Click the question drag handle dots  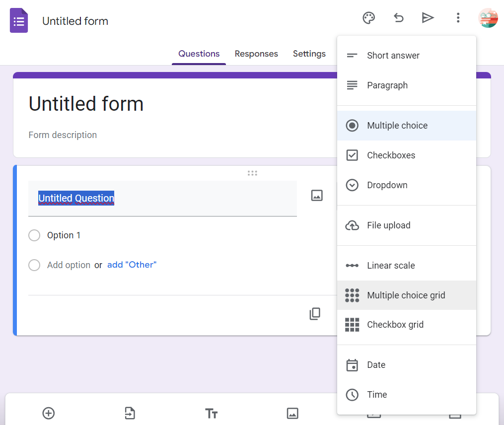pyautogui.click(x=252, y=173)
